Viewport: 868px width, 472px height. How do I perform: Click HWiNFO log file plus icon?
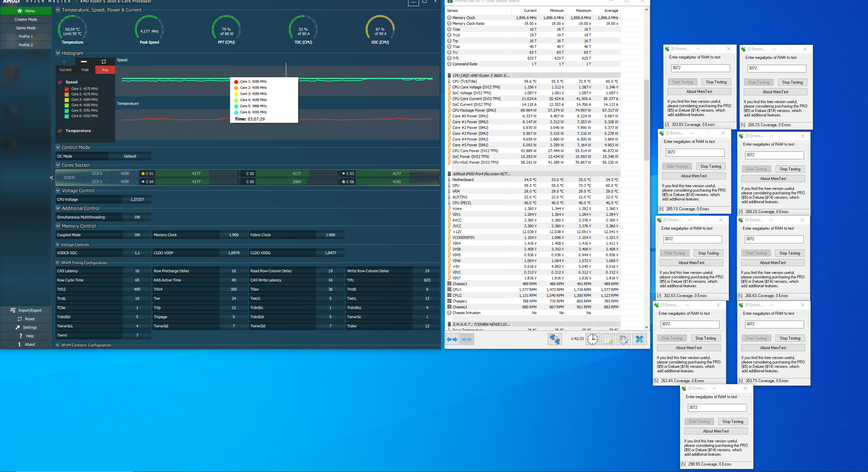(x=608, y=339)
